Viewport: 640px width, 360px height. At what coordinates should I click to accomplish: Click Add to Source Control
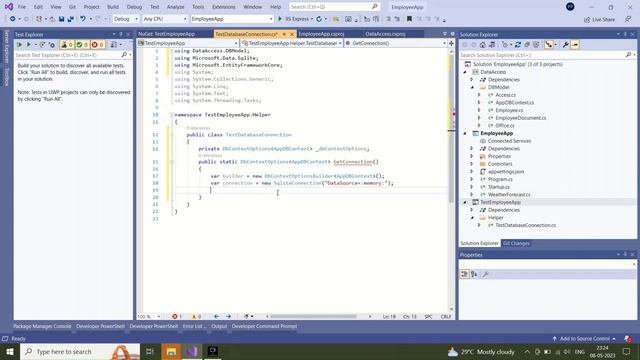click(584, 338)
